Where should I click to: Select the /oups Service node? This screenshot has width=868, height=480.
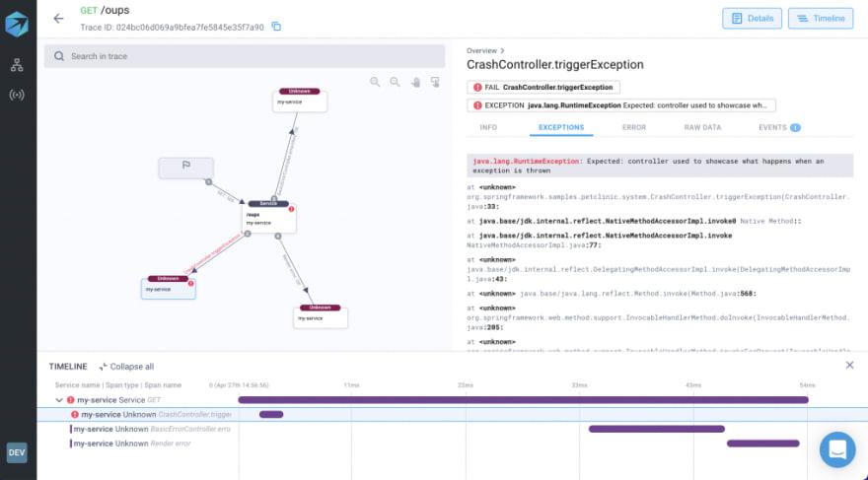coord(269,217)
